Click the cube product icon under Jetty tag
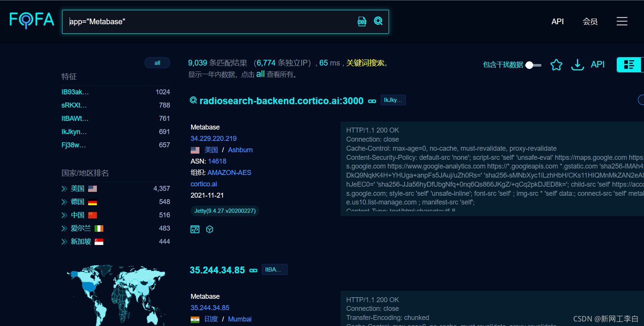644x326 pixels. click(210, 229)
